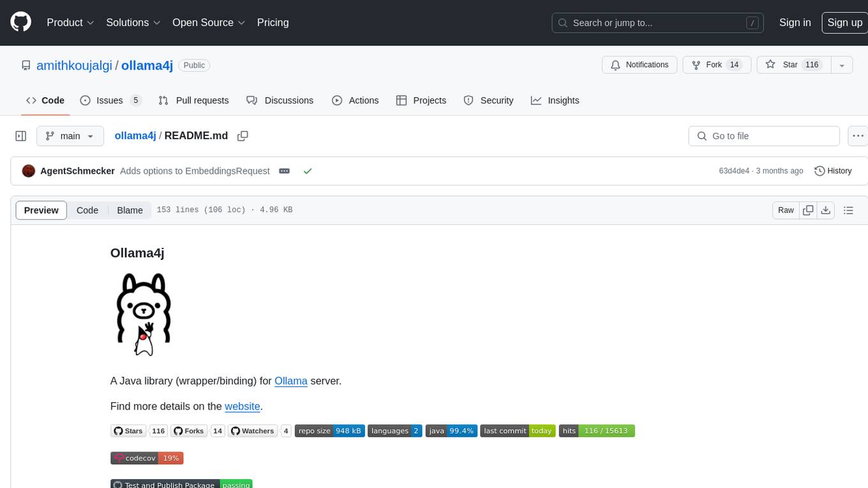Open the Ollama link in description
868x488 pixels.
[291, 381]
